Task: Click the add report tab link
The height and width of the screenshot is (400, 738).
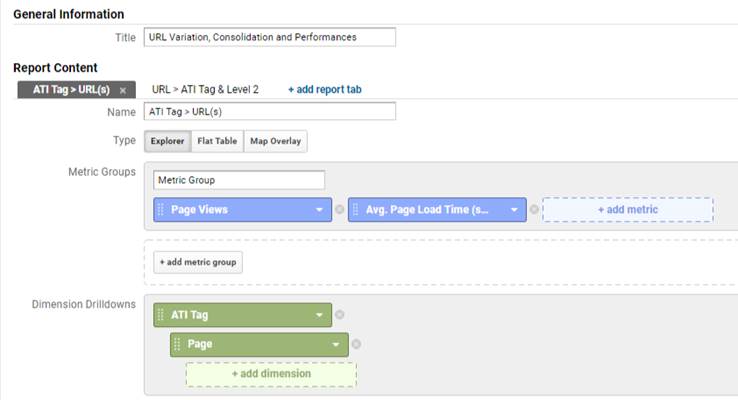Action: [325, 89]
